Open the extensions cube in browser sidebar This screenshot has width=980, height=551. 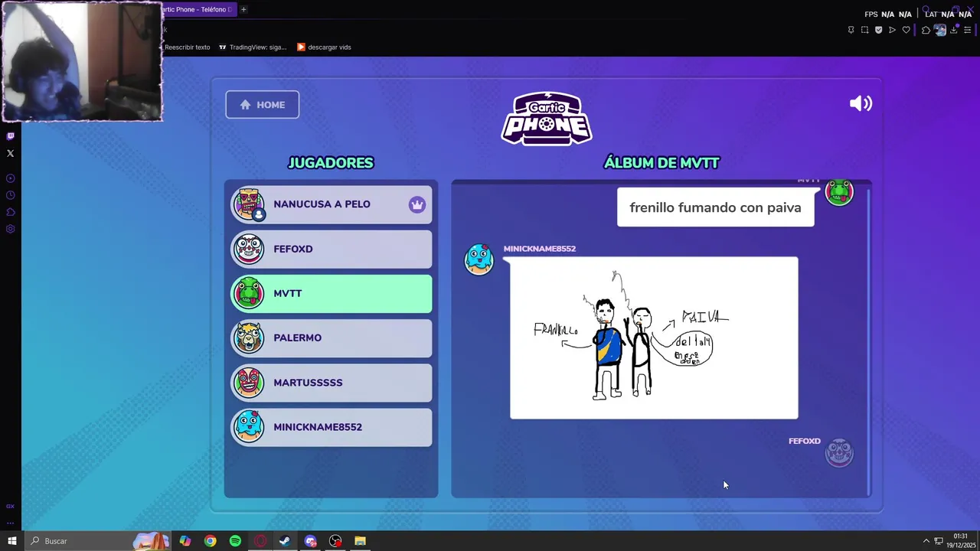click(x=10, y=212)
